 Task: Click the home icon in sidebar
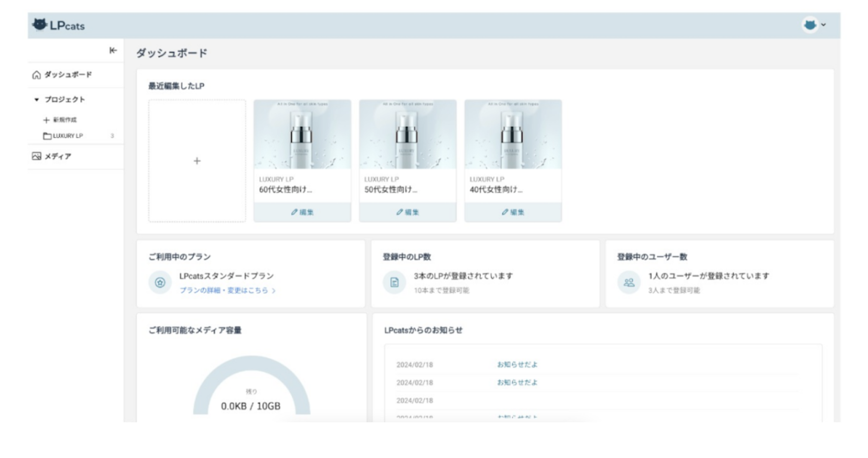tap(36, 75)
